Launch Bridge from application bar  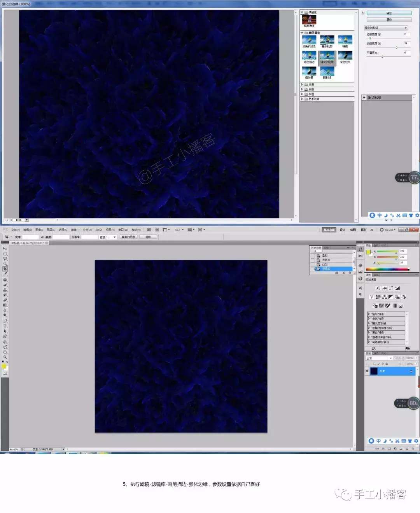tap(149, 230)
